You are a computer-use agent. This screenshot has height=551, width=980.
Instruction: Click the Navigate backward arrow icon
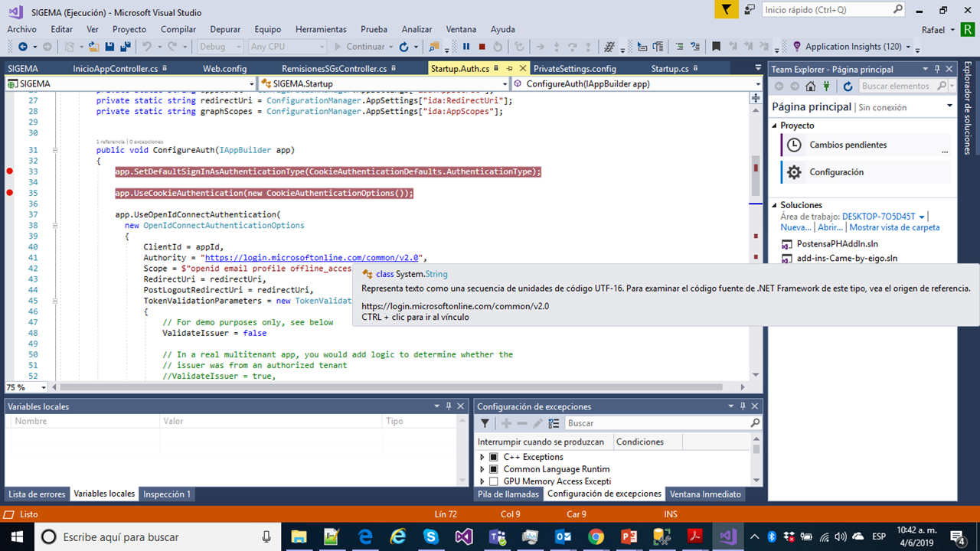point(23,47)
